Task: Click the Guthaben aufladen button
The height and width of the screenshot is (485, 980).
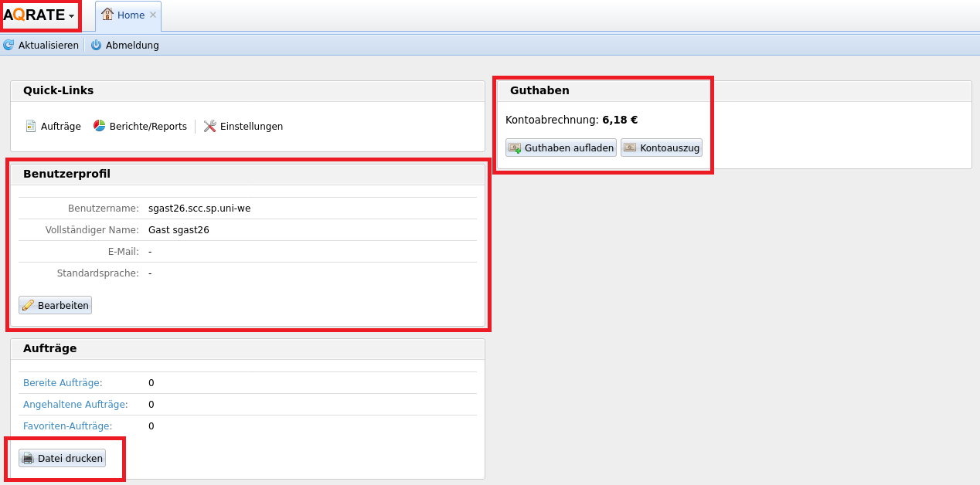Action: (x=561, y=148)
